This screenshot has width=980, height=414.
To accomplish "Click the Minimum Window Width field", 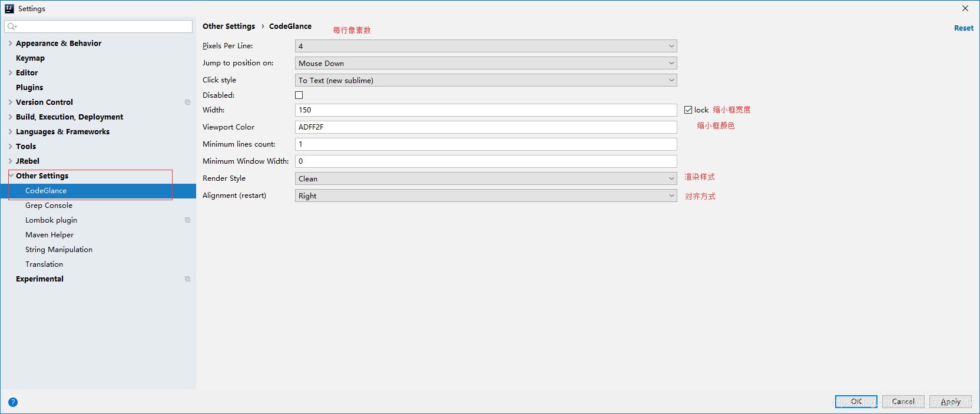I will coord(486,161).
